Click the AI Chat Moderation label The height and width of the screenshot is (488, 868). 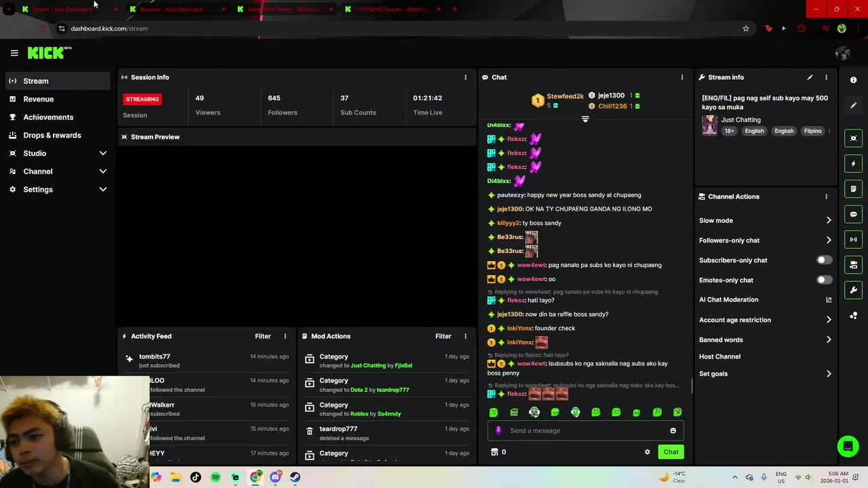[x=729, y=300]
